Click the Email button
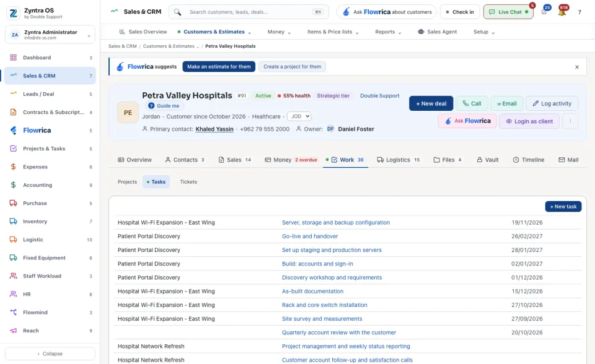The height and width of the screenshot is (364, 595). tap(507, 103)
